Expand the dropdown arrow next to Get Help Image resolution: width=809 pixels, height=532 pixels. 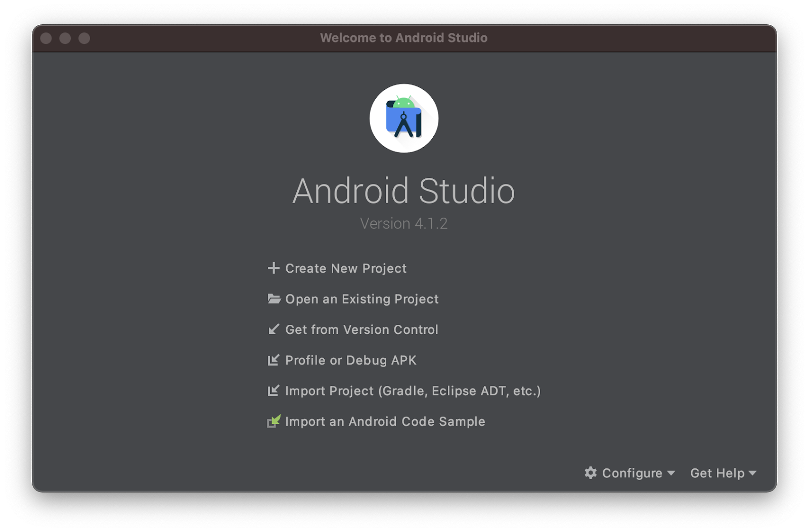[752, 473]
